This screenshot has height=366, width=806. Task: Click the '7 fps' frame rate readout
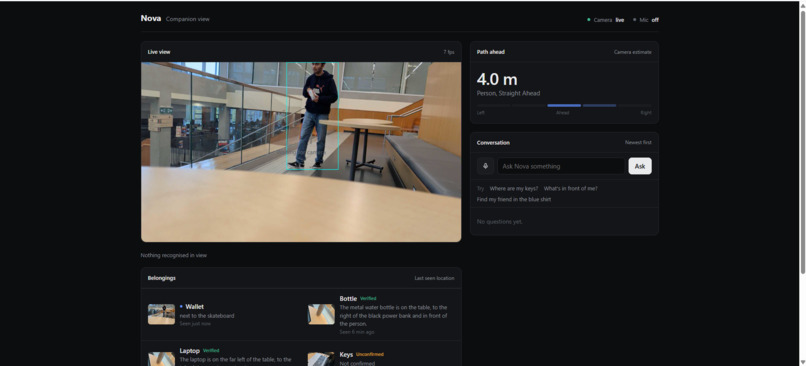point(449,52)
